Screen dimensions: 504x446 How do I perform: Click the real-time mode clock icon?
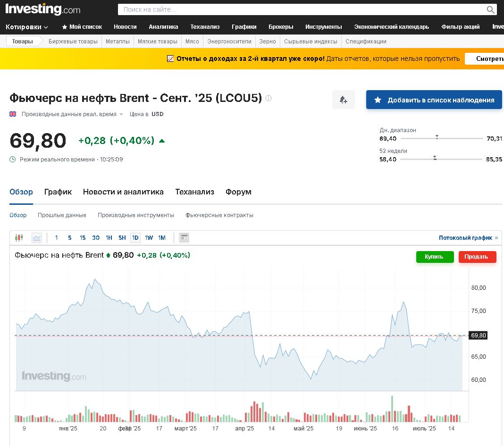tap(13, 160)
